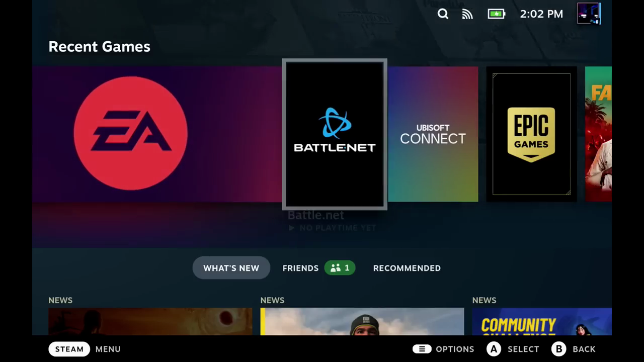Switch to the Recommended tab

tap(407, 268)
